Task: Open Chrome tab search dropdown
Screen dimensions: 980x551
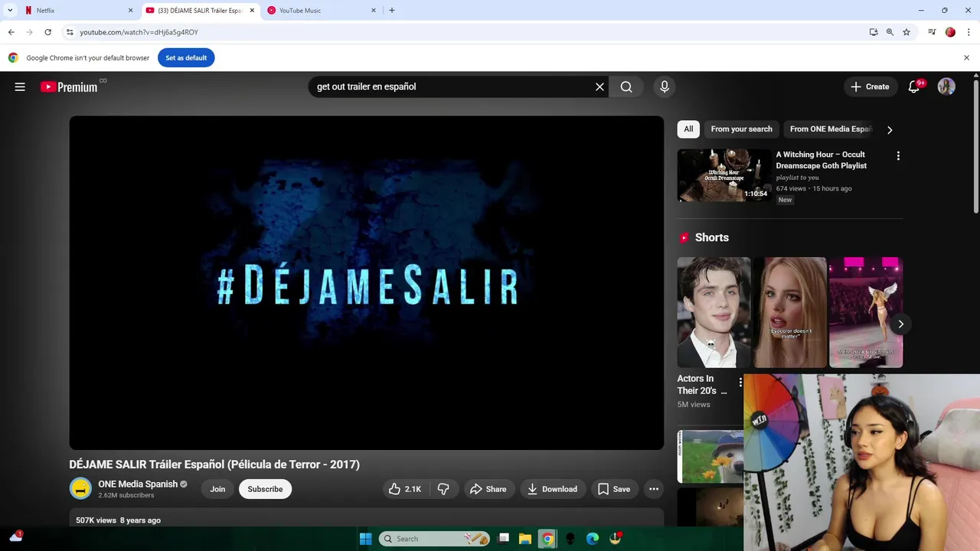Action: click(10, 11)
